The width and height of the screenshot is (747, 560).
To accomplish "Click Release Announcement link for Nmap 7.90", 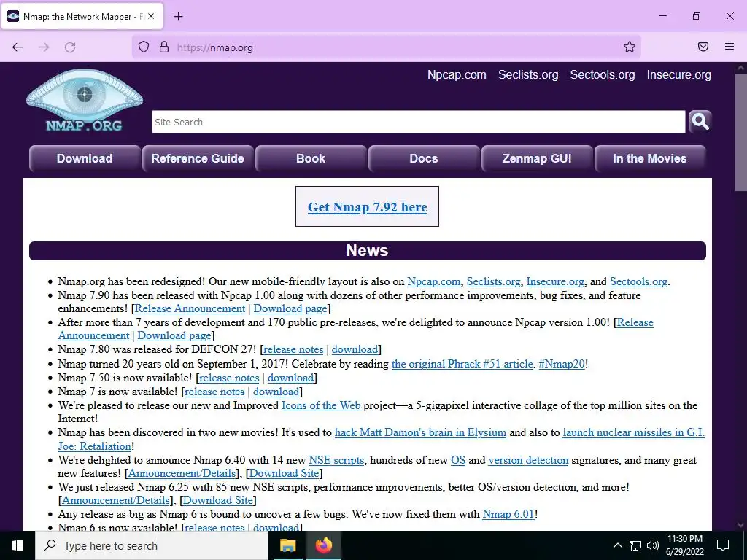I will click(190, 308).
